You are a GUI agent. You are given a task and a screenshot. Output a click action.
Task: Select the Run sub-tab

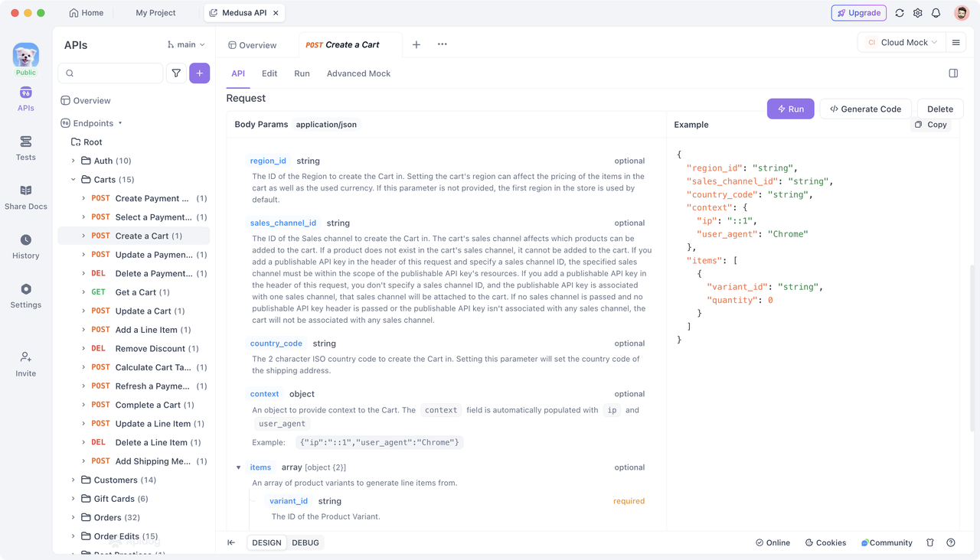coord(302,73)
